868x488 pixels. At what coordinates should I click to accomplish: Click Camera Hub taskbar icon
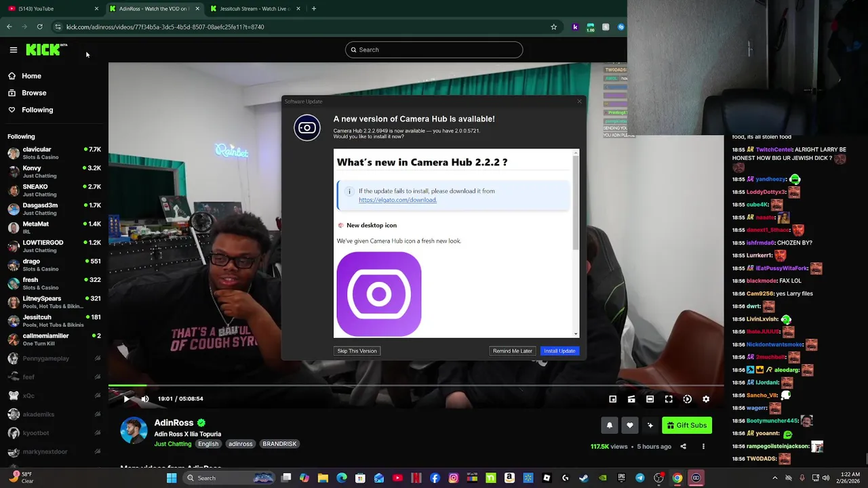696,478
